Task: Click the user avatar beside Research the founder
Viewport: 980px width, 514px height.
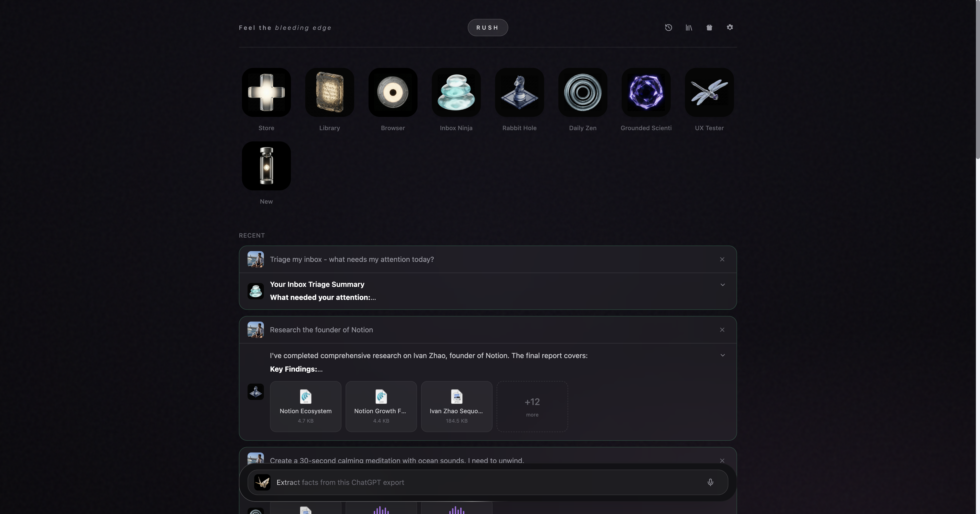Action: tap(256, 330)
